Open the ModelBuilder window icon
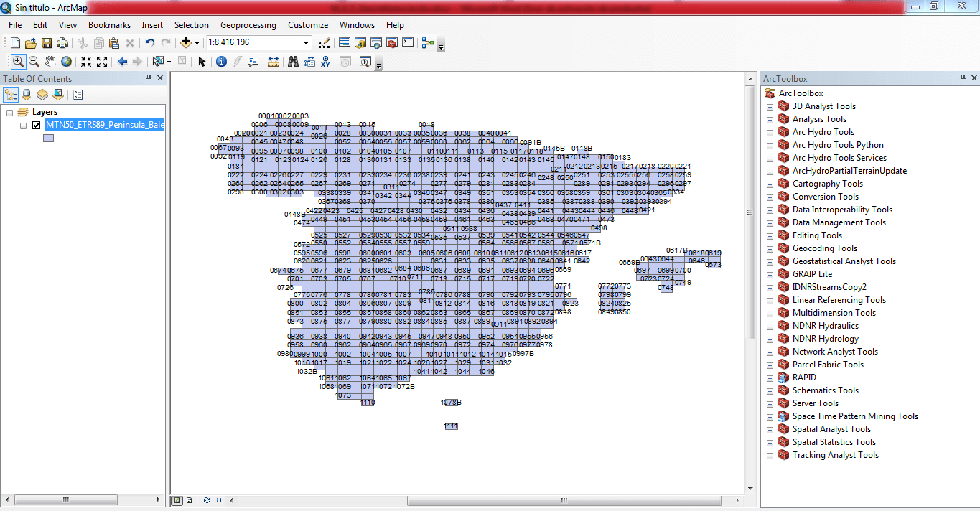980x511 pixels. [x=428, y=43]
